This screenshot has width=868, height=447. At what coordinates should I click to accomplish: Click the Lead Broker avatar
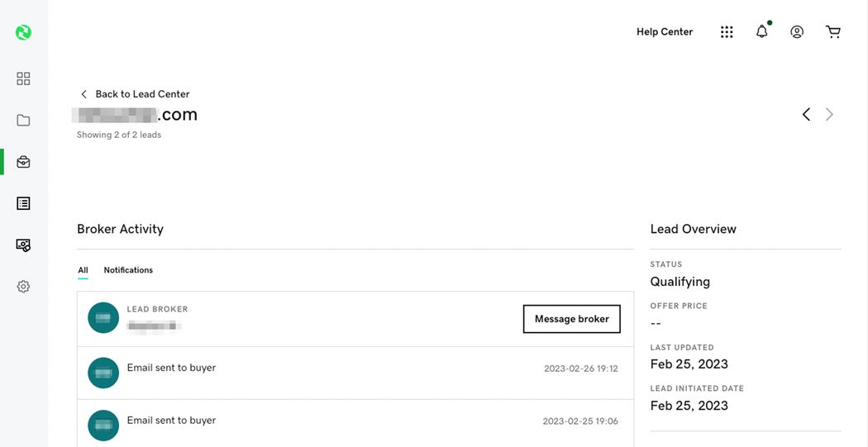click(103, 318)
